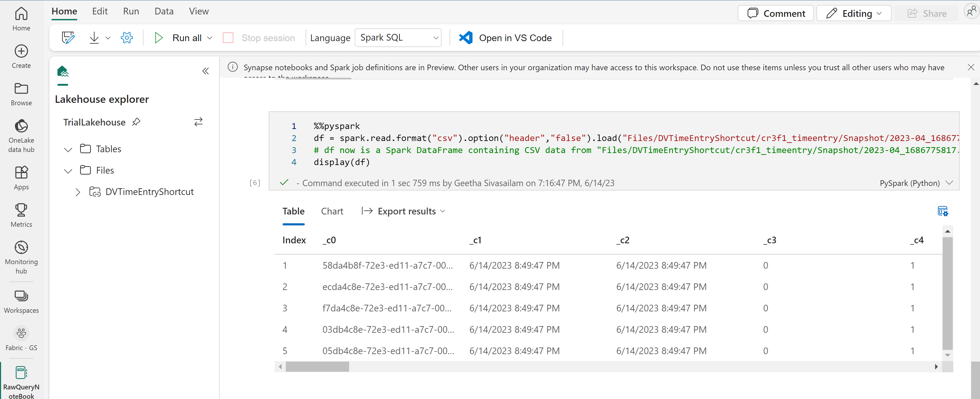The height and width of the screenshot is (399, 980).
Task: Dismiss the Preview info banner
Action: (x=970, y=67)
